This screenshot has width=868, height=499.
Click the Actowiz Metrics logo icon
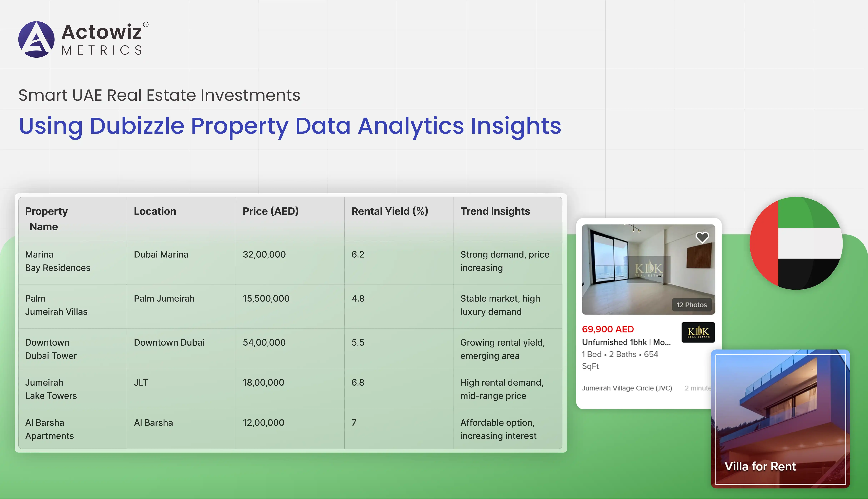tap(36, 39)
